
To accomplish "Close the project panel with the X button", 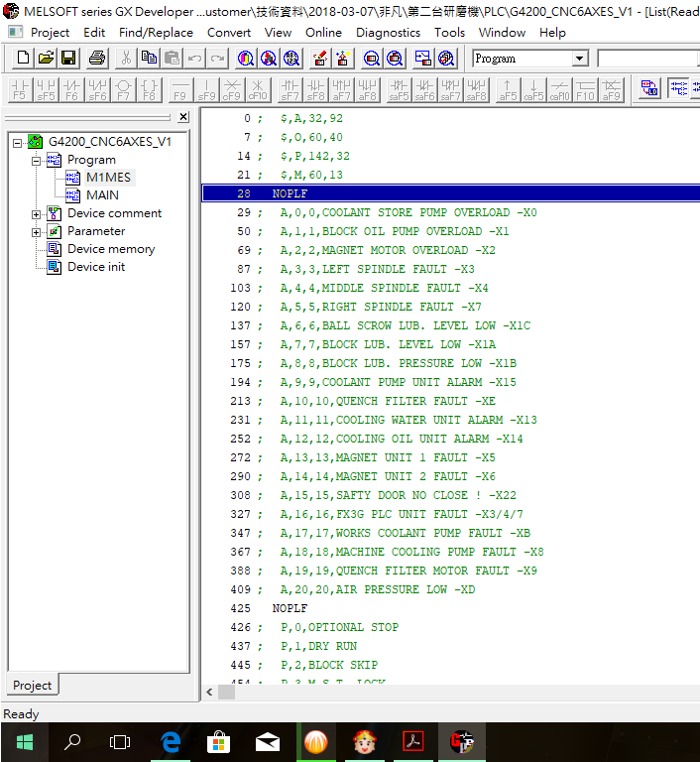I will pyautogui.click(x=183, y=117).
